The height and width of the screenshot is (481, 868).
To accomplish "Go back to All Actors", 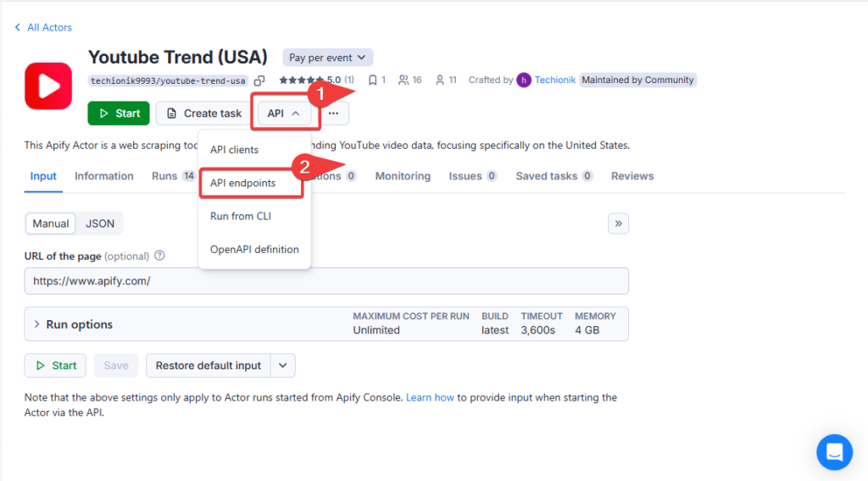I will click(43, 27).
